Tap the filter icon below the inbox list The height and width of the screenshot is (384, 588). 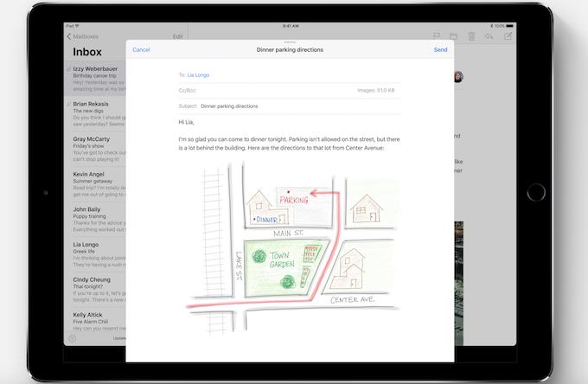[73, 338]
